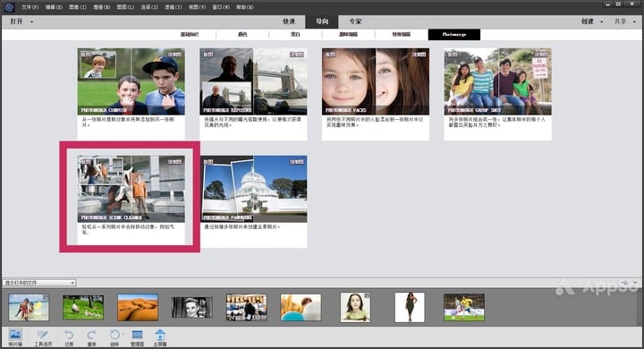Viewport: 644px width, 349px height.
Task: Click the Rotate icon in bottom bar
Action: (x=114, y=337)
